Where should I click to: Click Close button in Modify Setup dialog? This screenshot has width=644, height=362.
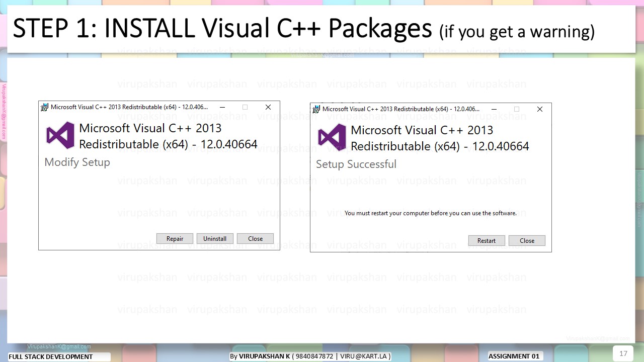coord(255,239)
